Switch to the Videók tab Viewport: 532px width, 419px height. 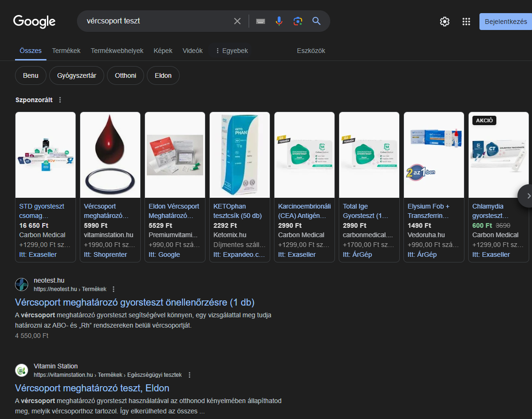tap(192, 51)
